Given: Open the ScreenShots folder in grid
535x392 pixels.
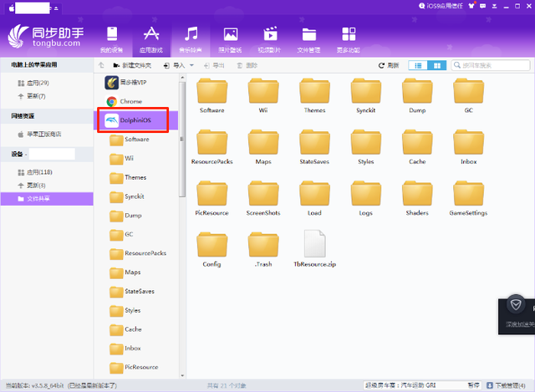Looking at the screenshot, I should pyautogui.click(x=263, y=198).
